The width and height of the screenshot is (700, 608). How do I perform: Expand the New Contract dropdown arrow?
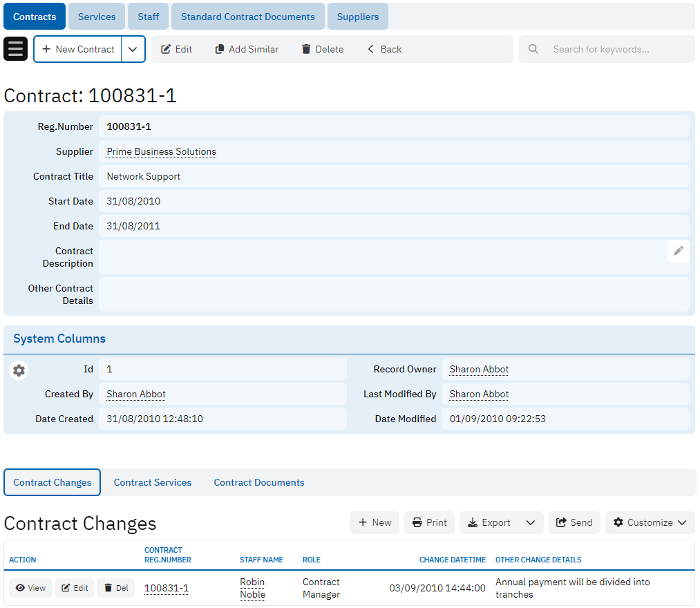133,49
